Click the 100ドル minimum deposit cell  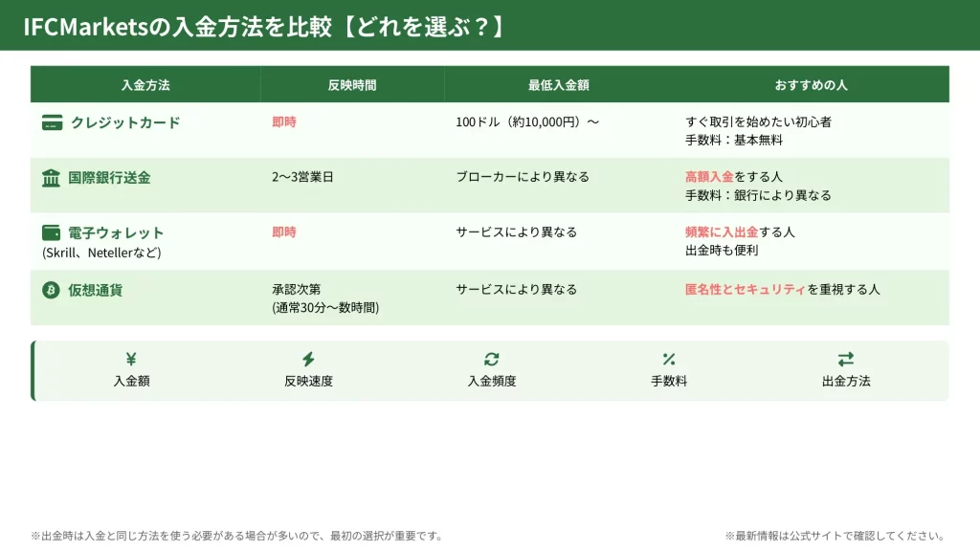tap(527, 122)
